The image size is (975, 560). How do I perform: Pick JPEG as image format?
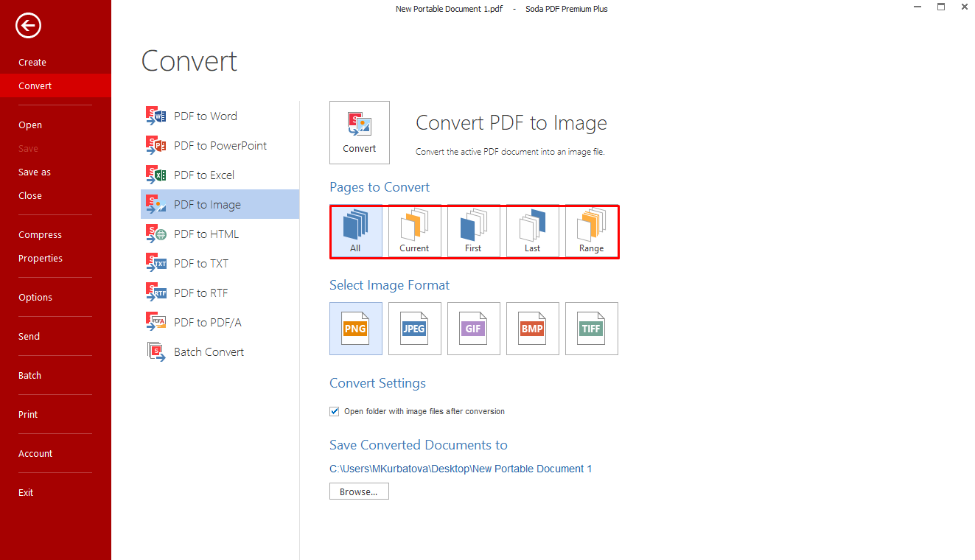click(414, 329)
